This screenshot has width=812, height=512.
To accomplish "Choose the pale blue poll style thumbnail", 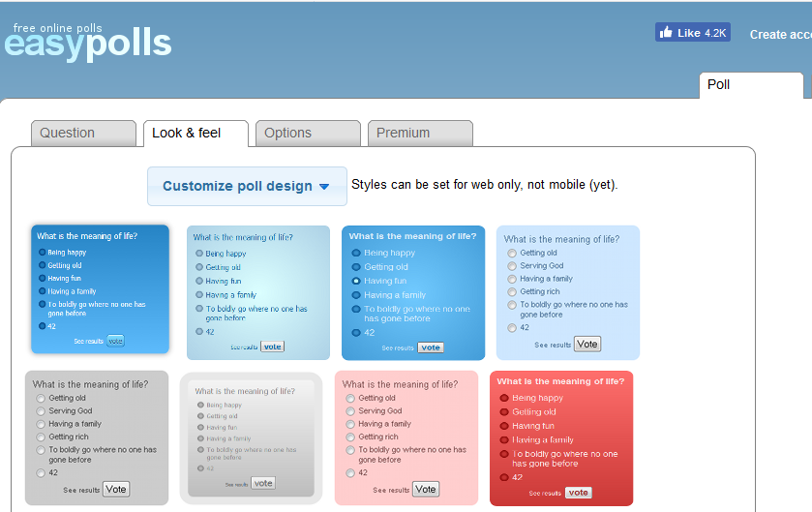I will pos(567,292).
